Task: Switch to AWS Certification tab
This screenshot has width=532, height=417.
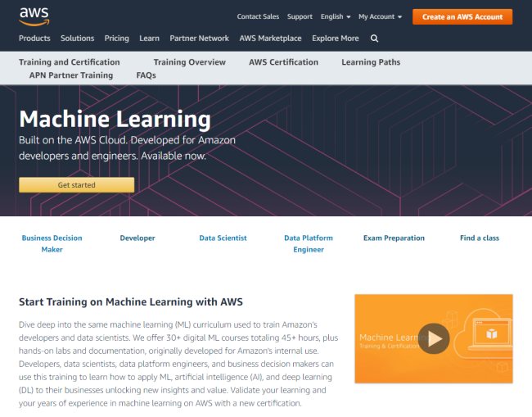Action: click(x=284, y=62)
